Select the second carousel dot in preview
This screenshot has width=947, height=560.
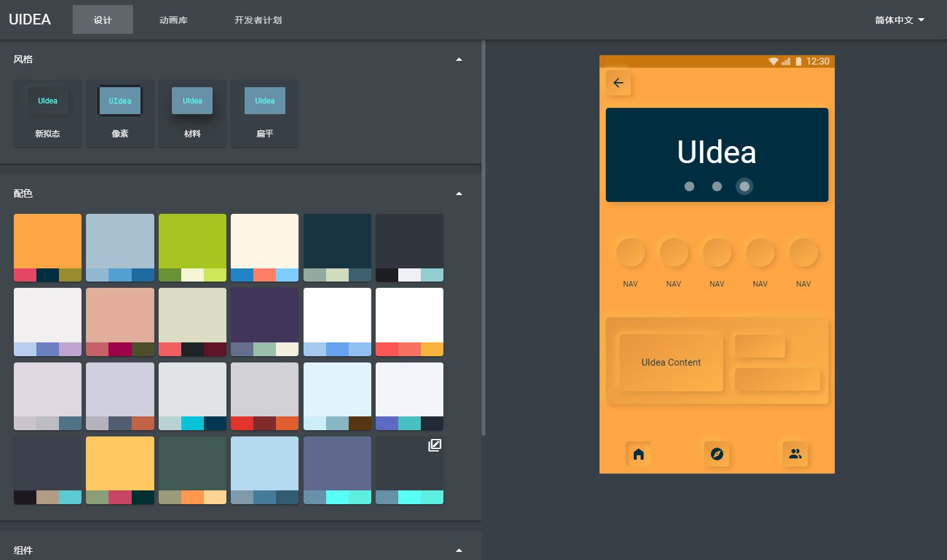coord(717,186)
